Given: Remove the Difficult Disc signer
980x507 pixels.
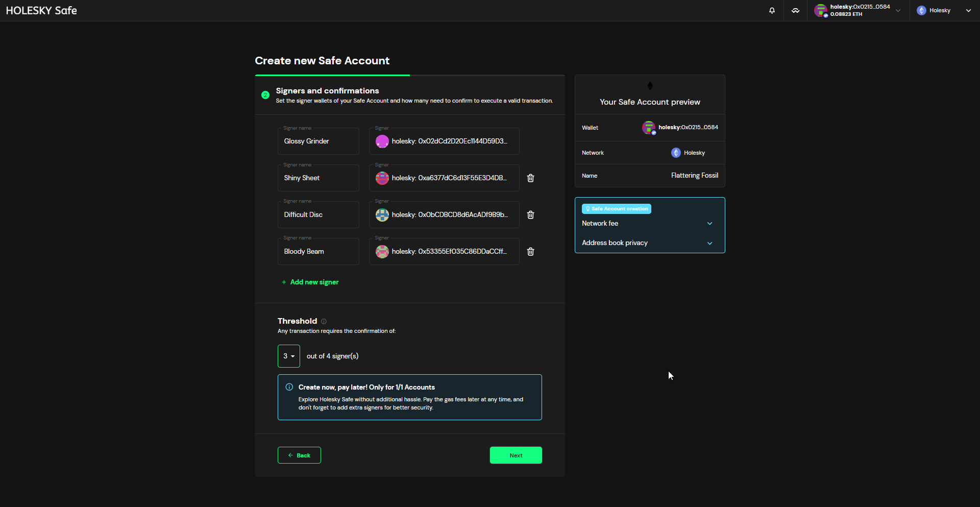Looking at the screenshot, I should click(530, 215).
